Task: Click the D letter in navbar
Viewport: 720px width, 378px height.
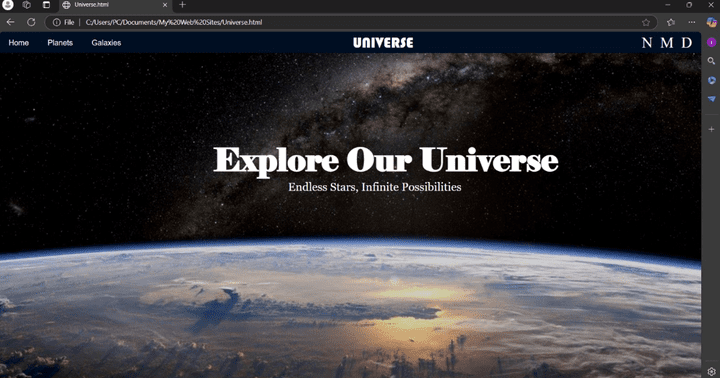Action: (686, 43)
